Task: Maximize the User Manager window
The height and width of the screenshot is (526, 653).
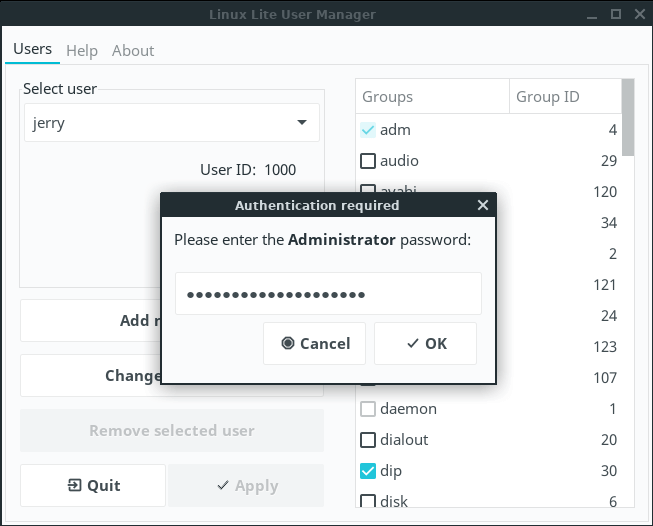Action: [x=616, y=14]
